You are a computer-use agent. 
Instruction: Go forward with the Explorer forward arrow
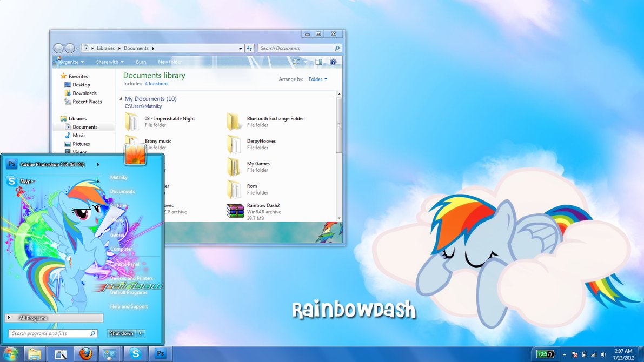70,48
